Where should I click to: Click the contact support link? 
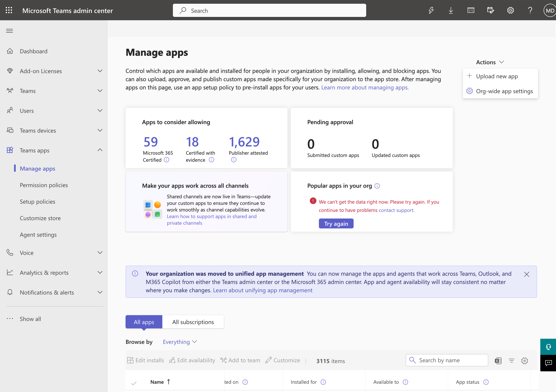coord(396,210)
